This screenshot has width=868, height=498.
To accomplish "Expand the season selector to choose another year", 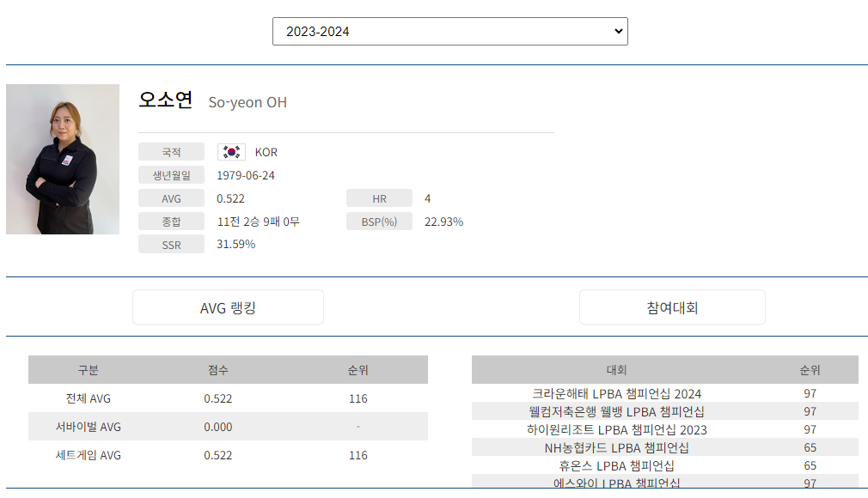I will click(449, 31).
